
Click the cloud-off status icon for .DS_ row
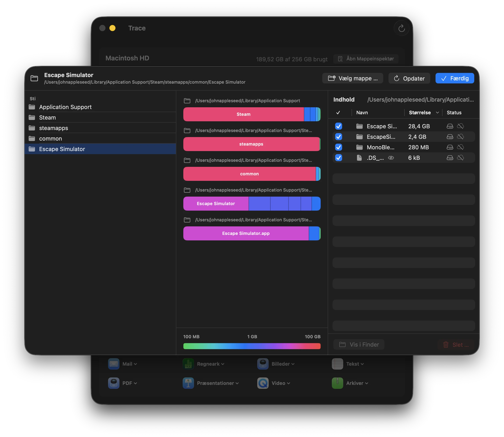[x=460, y=158]
